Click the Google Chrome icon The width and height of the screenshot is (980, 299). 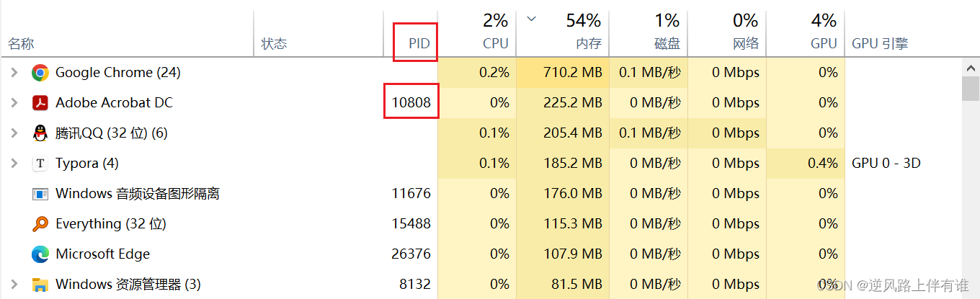pyautogui.click(x=40, y=73)
